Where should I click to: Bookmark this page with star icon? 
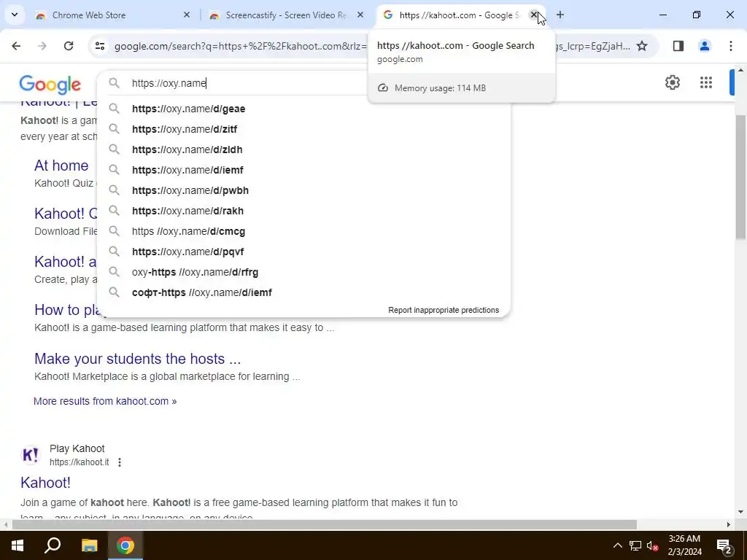[642, 46]
